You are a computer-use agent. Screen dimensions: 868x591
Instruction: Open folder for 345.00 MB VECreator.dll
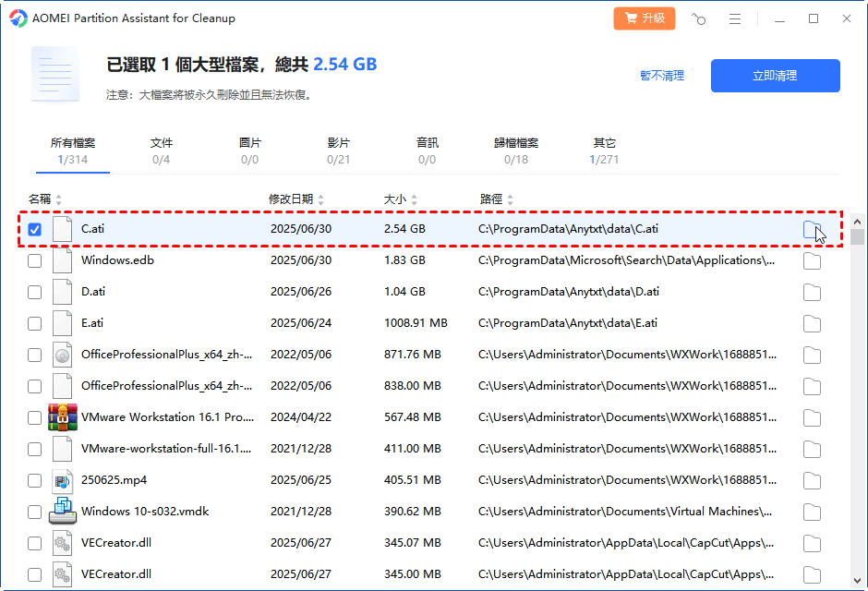point(812,575)
